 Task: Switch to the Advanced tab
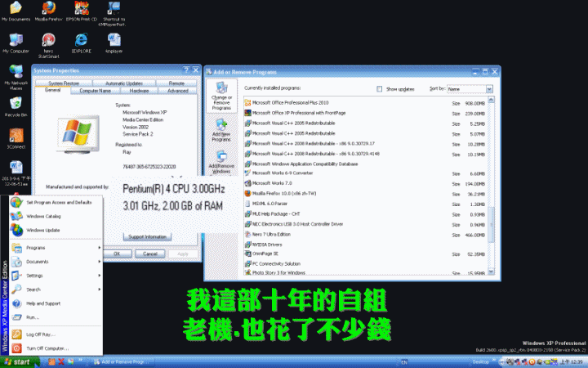tap(178, 91)
